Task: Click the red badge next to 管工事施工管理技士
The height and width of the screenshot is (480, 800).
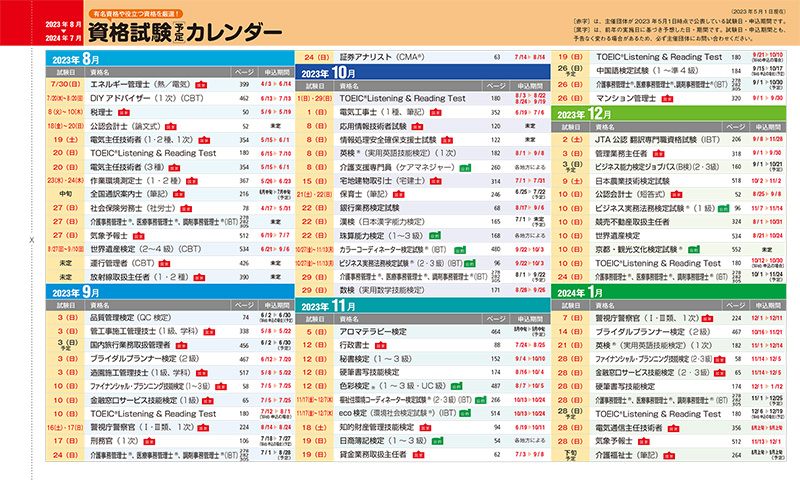Action: 209,332
